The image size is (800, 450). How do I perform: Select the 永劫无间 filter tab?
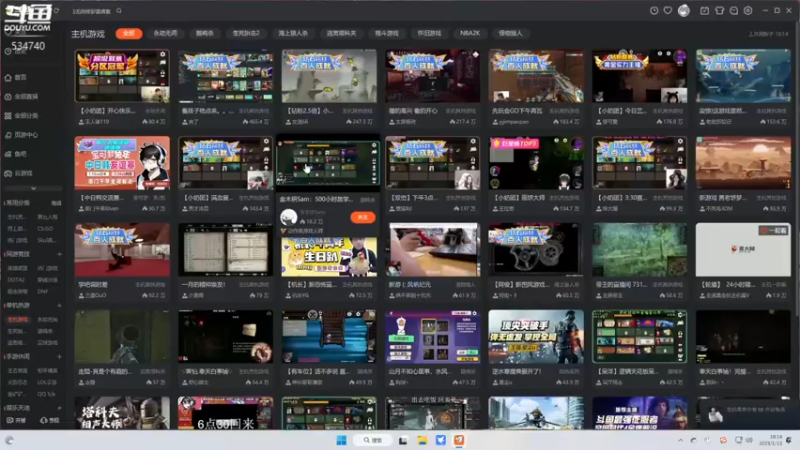pos(165,33)
